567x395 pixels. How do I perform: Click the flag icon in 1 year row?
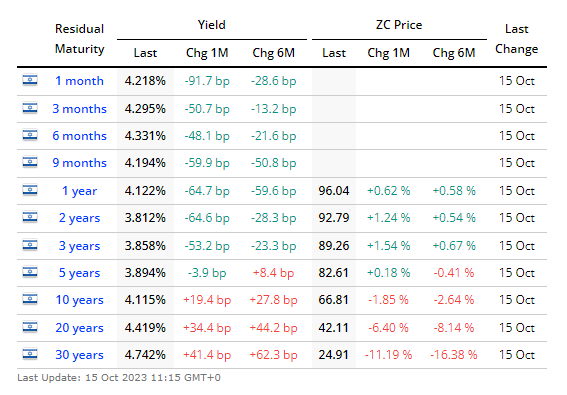pos(30,190)
